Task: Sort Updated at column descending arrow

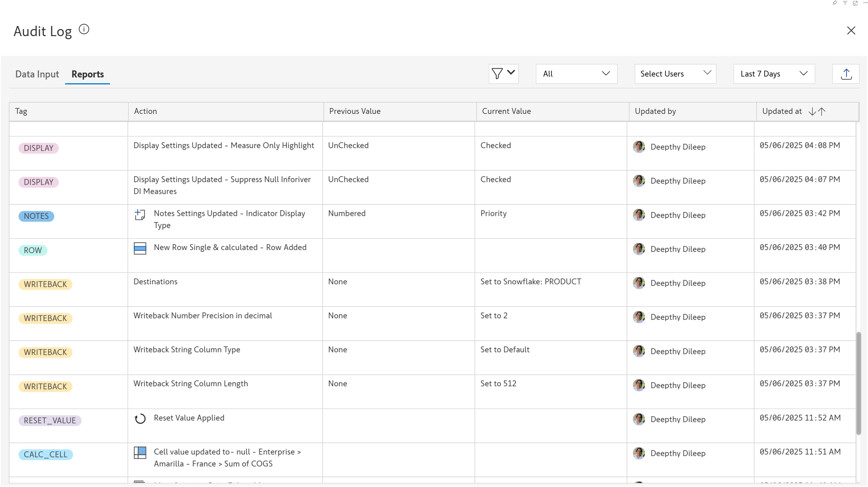Action: coord(812,111)
